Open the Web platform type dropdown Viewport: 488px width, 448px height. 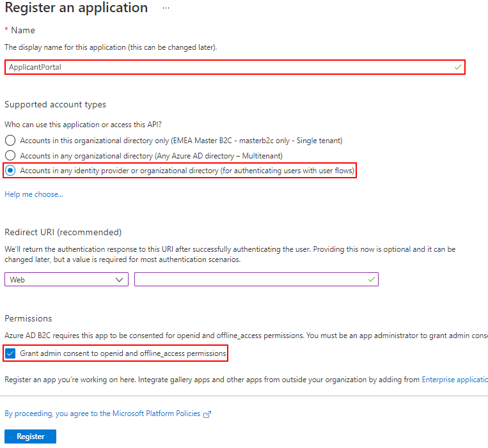[x=67, y=279]
